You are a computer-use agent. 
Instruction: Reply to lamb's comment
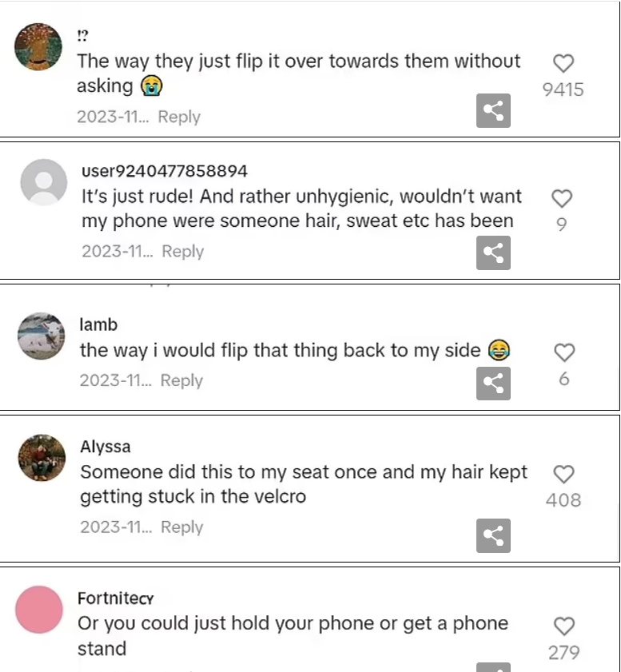[x=181, y=380]
